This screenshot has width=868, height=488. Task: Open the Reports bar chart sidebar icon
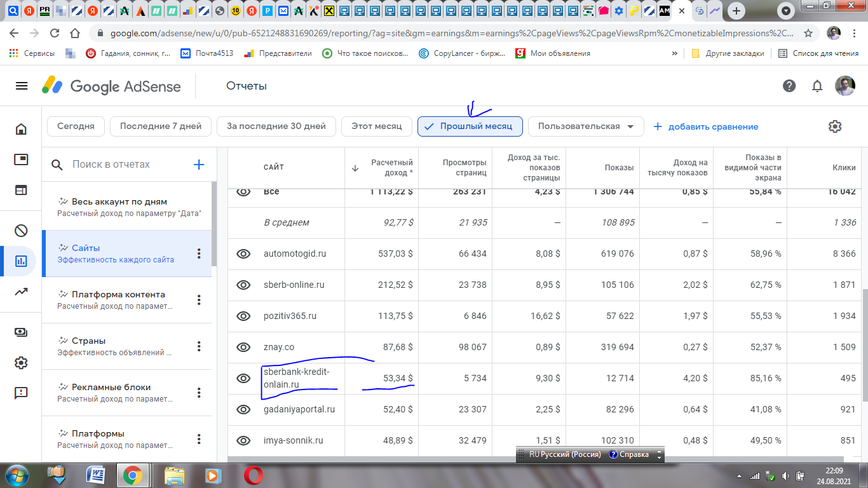click(21, 261)
